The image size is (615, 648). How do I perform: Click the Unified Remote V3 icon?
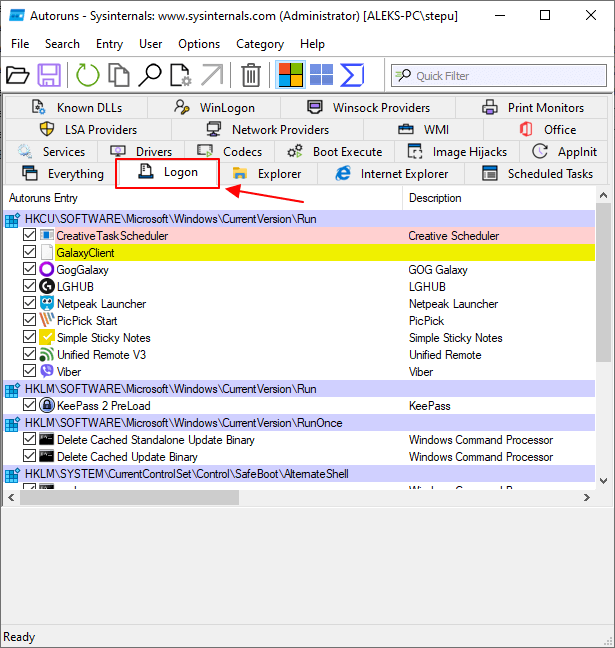(47, 355)
